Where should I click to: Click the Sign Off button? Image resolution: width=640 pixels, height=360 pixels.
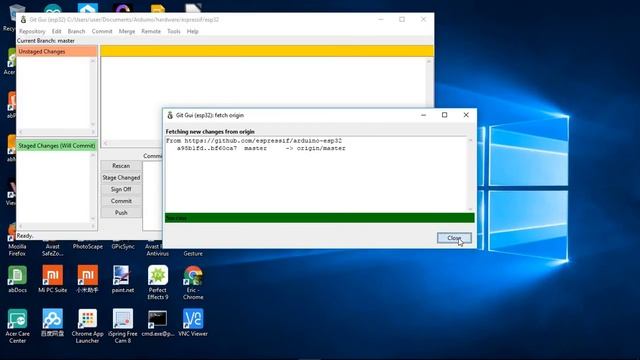pyautogui.click(x=121, y=189)
